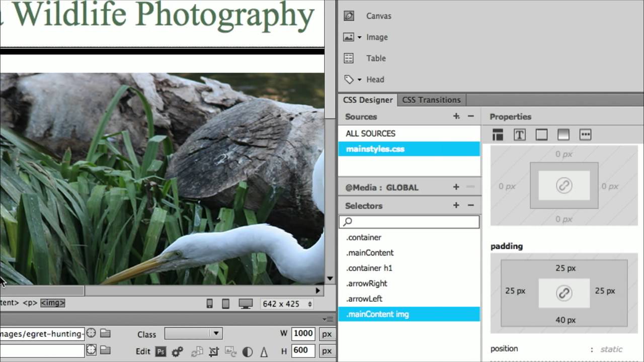644x362 pixels.
Task: Show Layout properties in CSS Designer
Action: coord(498,135)
